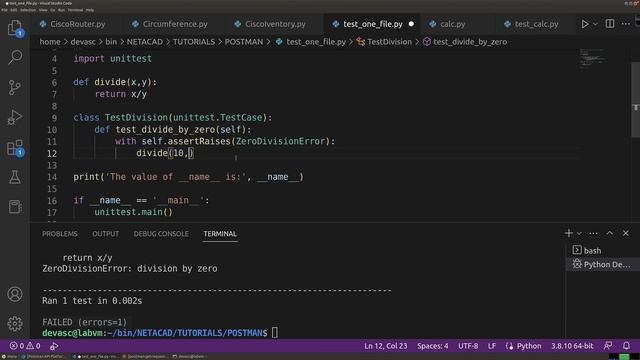Viewport: 640px width, 360px height.
Task: Click on 'unittest.main()' code text
Action: click(x=133, y=212)
